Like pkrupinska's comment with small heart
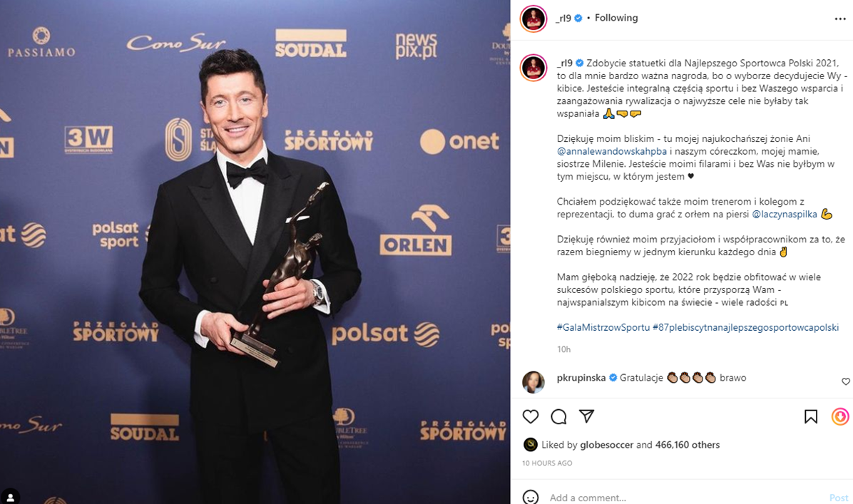Viewport: 853px width, 504px height. tap(845, 381)
